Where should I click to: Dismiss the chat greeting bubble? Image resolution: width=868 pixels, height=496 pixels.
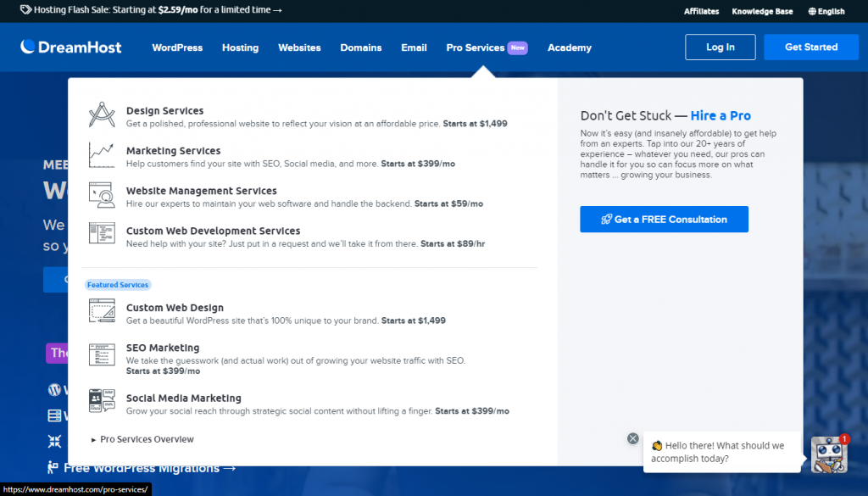[633, 438]
